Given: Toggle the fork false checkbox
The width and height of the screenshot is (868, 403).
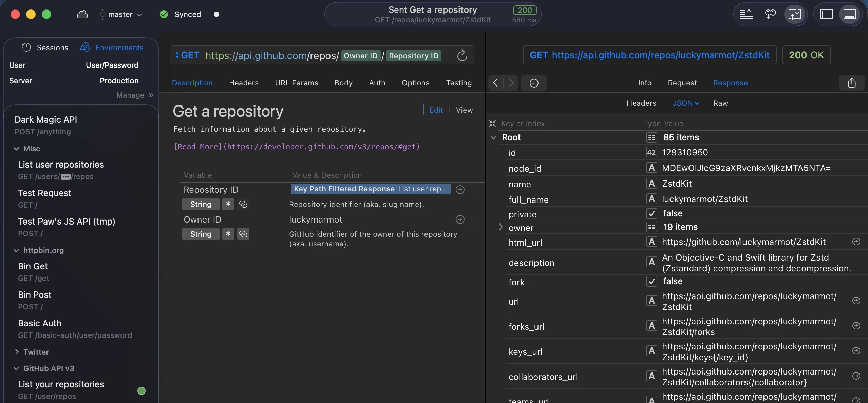Looking at the screenshot, I should click(x=652, y=281).
